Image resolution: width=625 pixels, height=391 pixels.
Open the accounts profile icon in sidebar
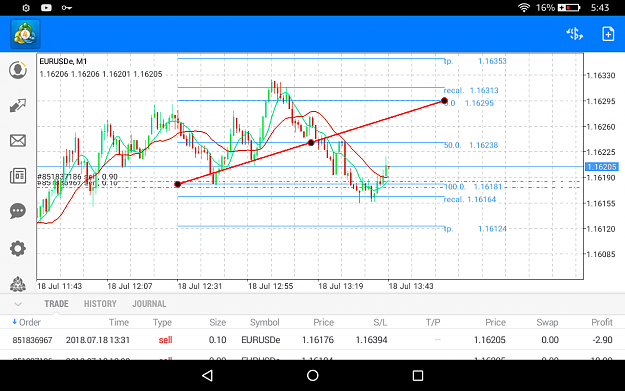point(18,70)
